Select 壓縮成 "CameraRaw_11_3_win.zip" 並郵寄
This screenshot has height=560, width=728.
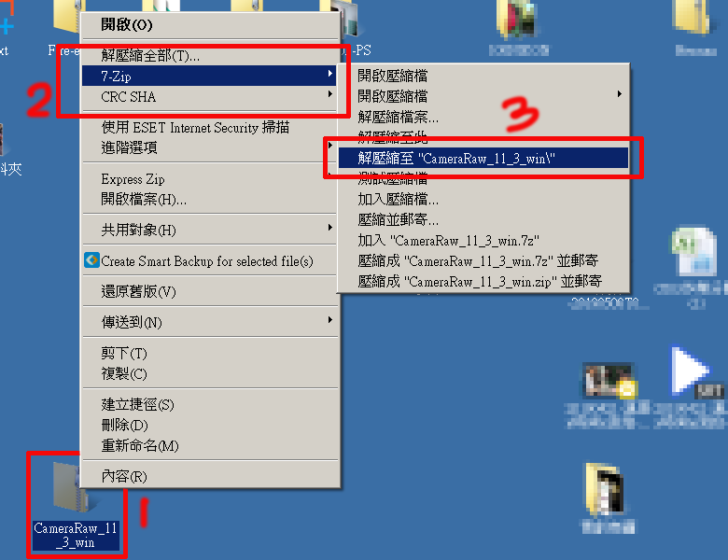coord(483,281)
